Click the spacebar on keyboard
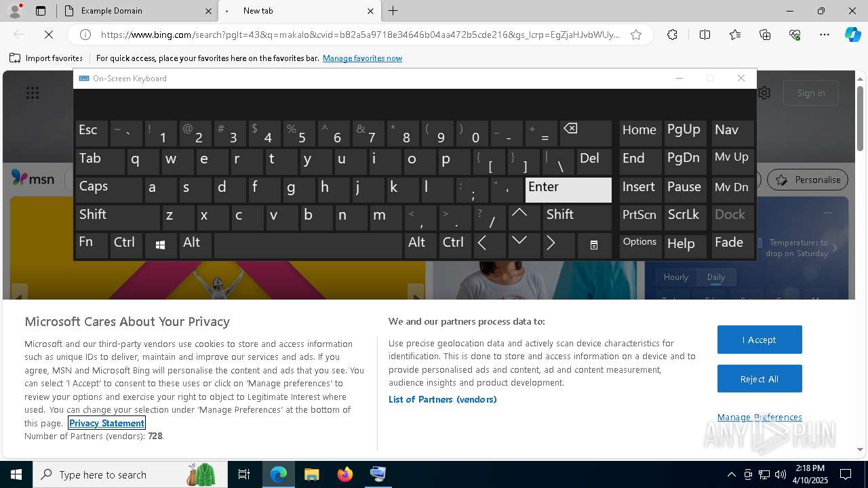The width and height of the screenshot is (868, 488). (x=308, y=245)
